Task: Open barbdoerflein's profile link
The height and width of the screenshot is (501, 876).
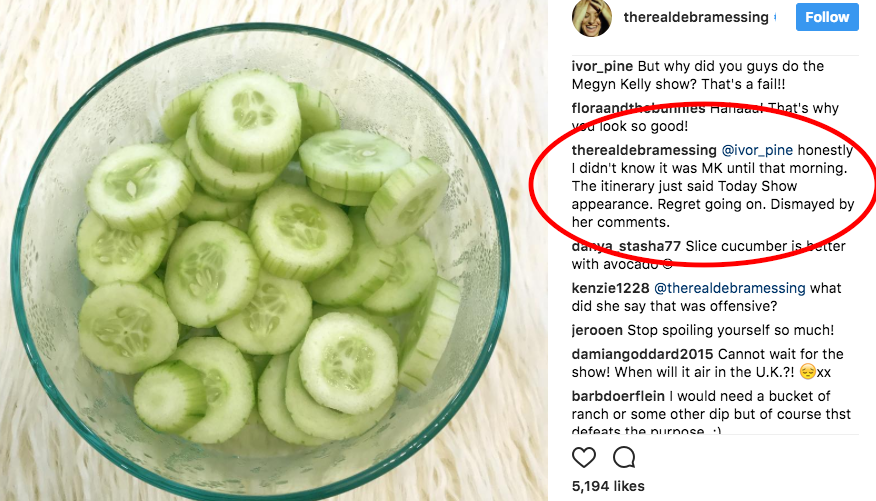Action: pyautogui.click(x=617, y=396)
